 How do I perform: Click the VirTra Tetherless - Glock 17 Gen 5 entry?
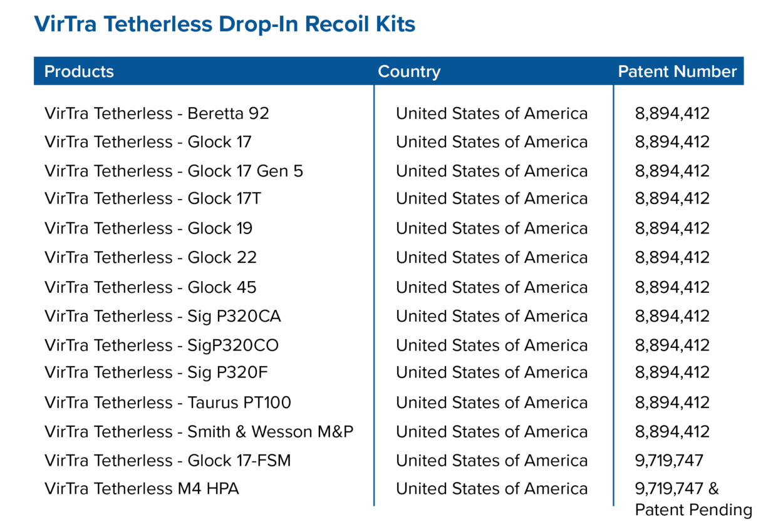[174, 171]
